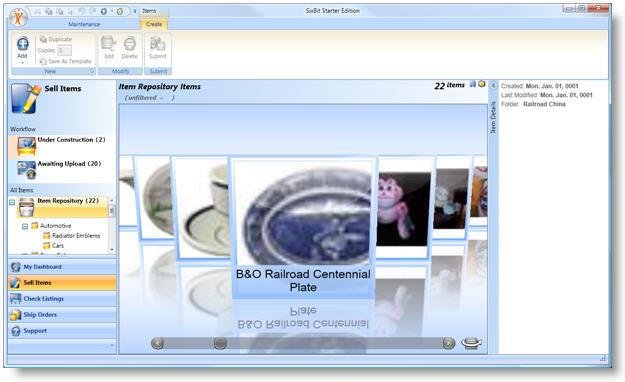The width and height of the screenshot is (625, 382).
Task: Collapse the Automotive folder node
Action: tap(25, 226)
